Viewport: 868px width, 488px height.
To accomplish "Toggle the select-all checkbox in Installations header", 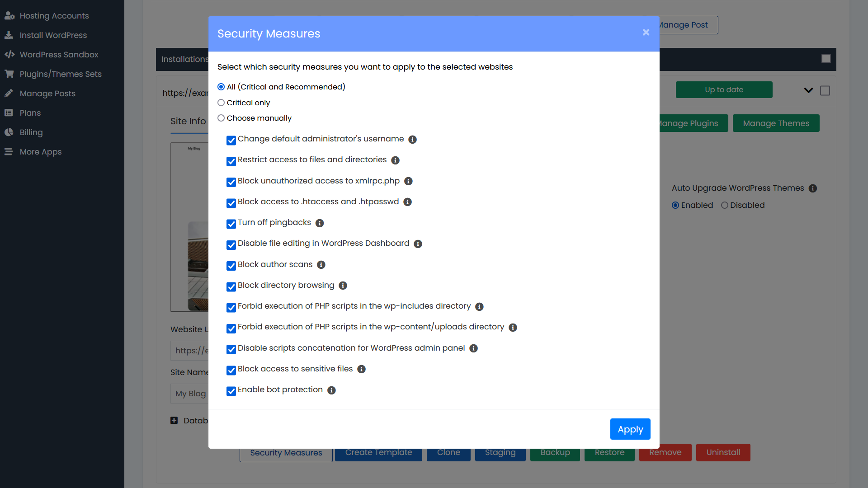I will pos(826,59).
